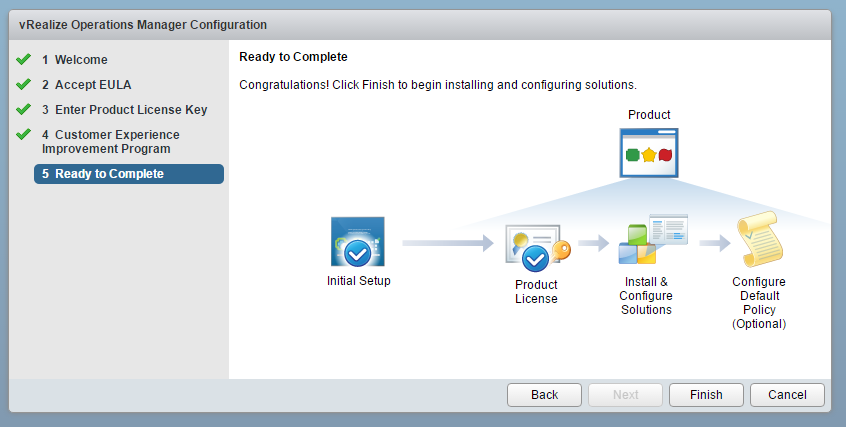Open the Accept EULA step

pyautogui.click(x=87, y=85)
